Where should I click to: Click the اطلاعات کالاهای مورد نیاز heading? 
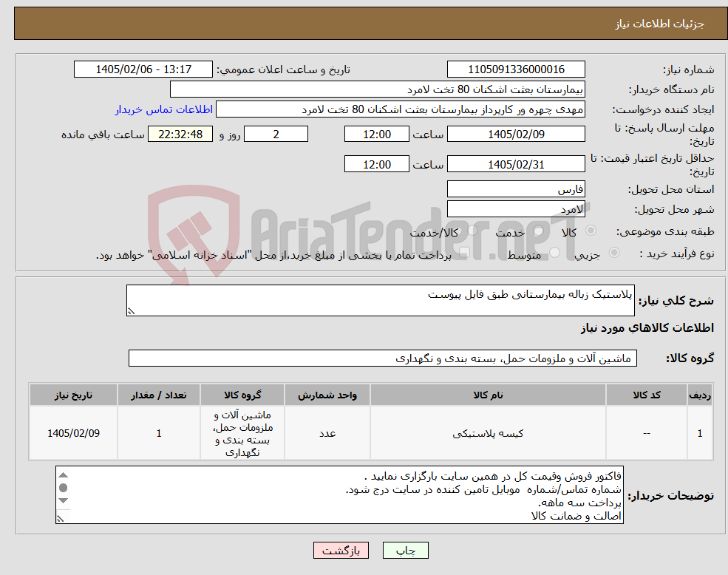647,328
